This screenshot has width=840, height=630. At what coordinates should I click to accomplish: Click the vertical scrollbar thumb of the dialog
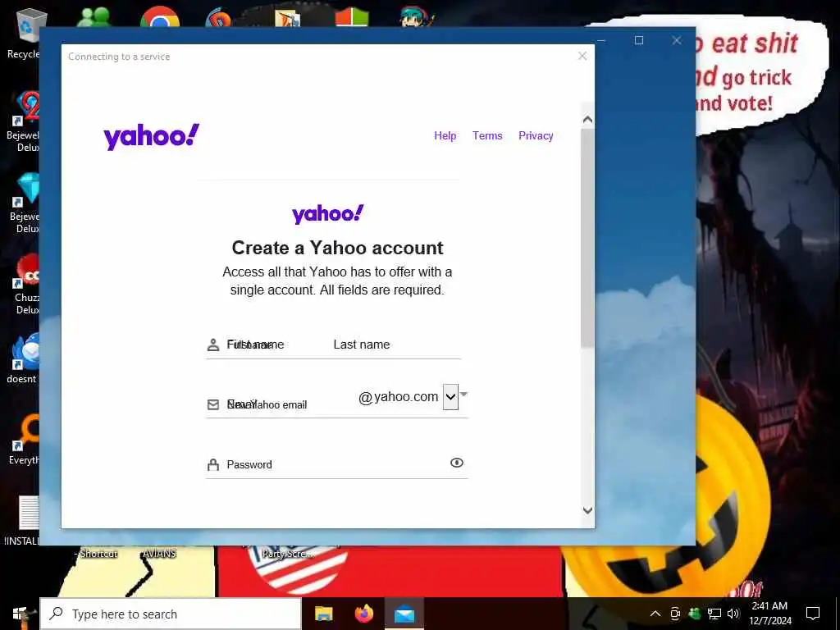587,237
